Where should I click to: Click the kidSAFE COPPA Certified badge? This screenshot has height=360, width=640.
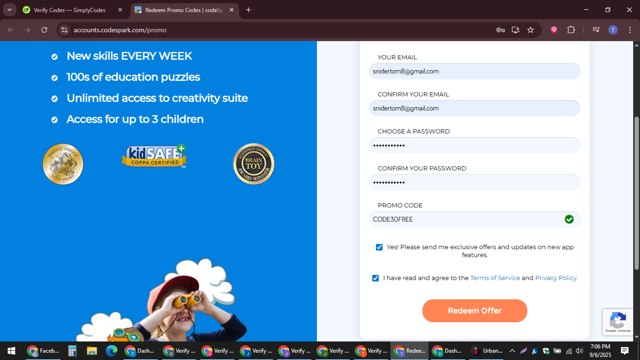154,156
